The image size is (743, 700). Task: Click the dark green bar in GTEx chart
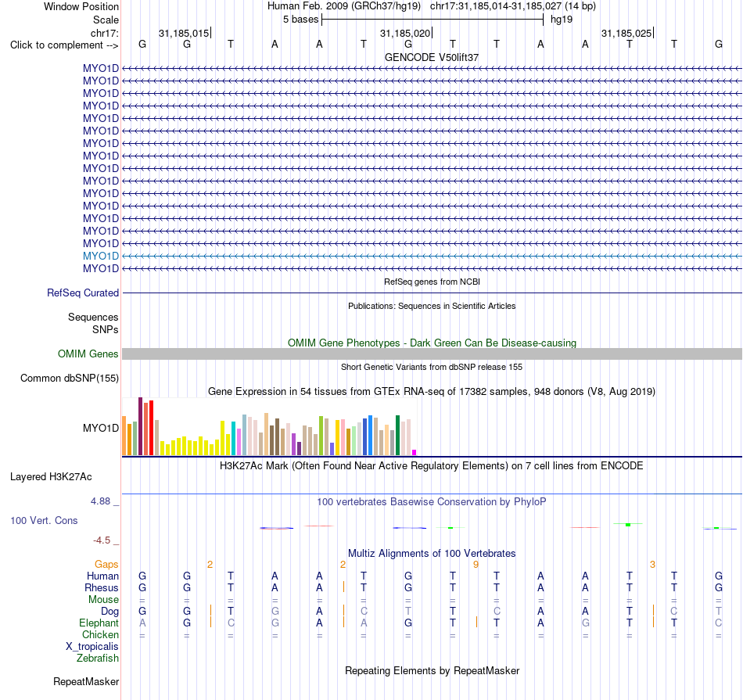(397, 436)
